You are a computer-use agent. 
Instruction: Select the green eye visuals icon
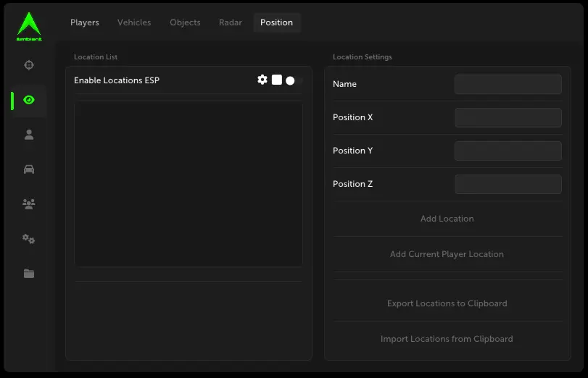point(29,100)
